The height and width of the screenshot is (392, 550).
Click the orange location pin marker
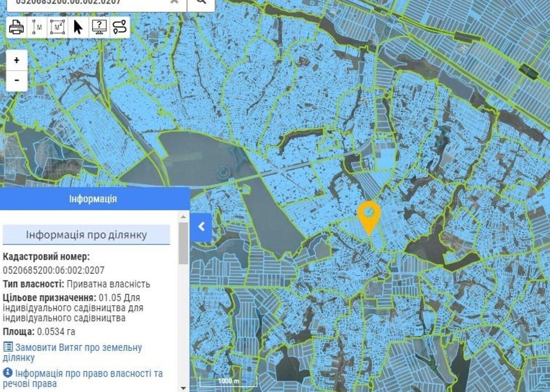point(369,215)
